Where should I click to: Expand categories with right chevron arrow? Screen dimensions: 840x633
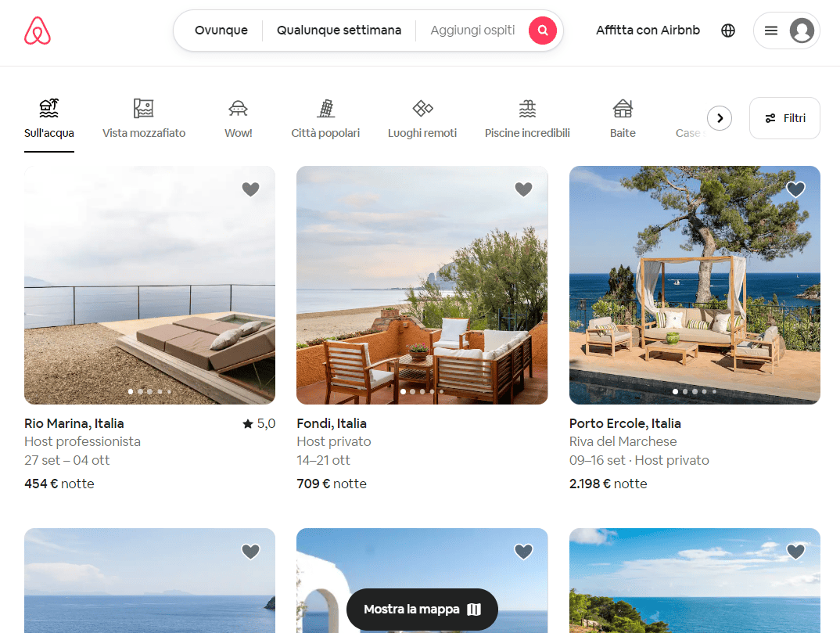coord(720,118)
